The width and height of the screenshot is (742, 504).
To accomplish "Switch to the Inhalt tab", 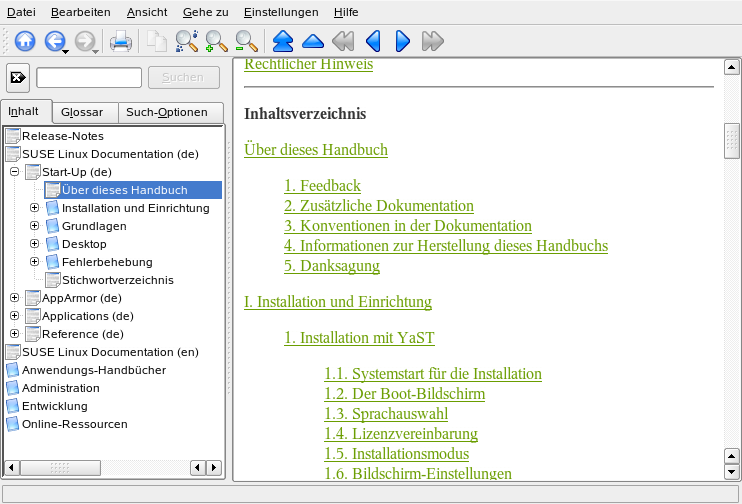I will pyautogui.click(x=24, y=112).
